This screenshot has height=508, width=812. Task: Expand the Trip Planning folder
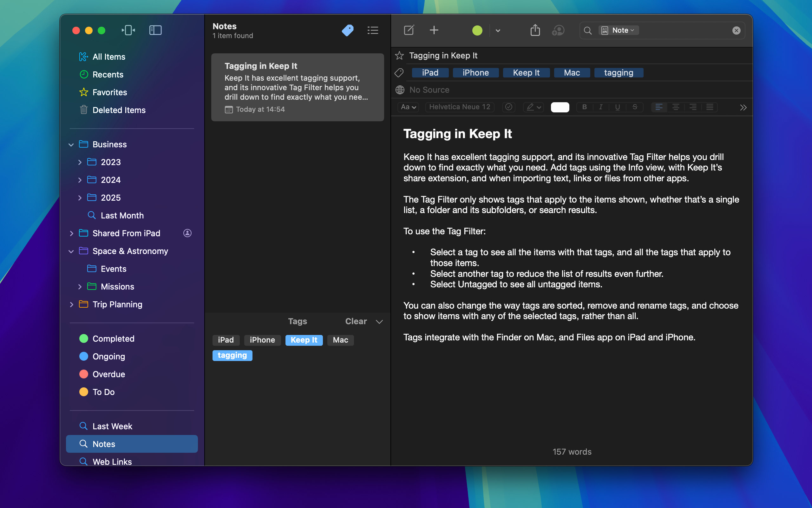(71, 304)
